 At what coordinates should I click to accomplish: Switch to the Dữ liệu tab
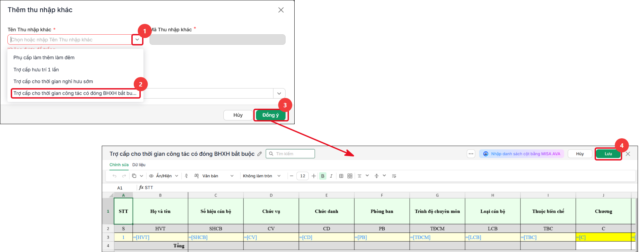point(139,165)
